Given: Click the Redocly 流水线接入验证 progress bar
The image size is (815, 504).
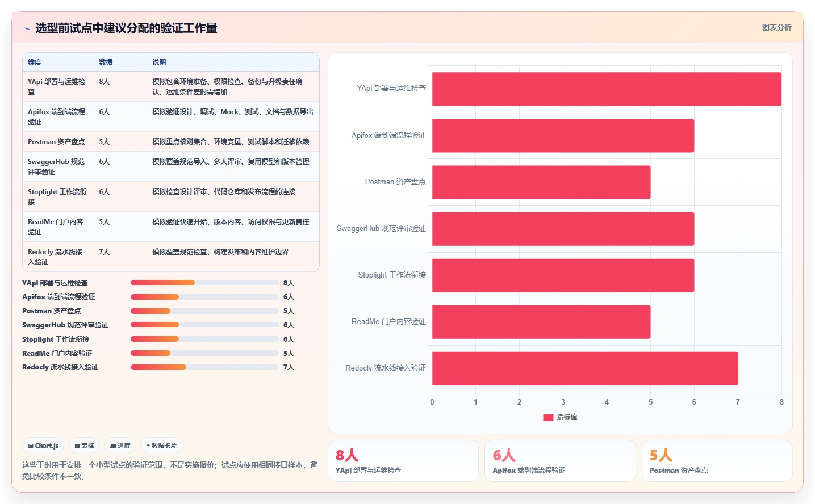Looking at the screenshot, I should [x=204, y=367].
